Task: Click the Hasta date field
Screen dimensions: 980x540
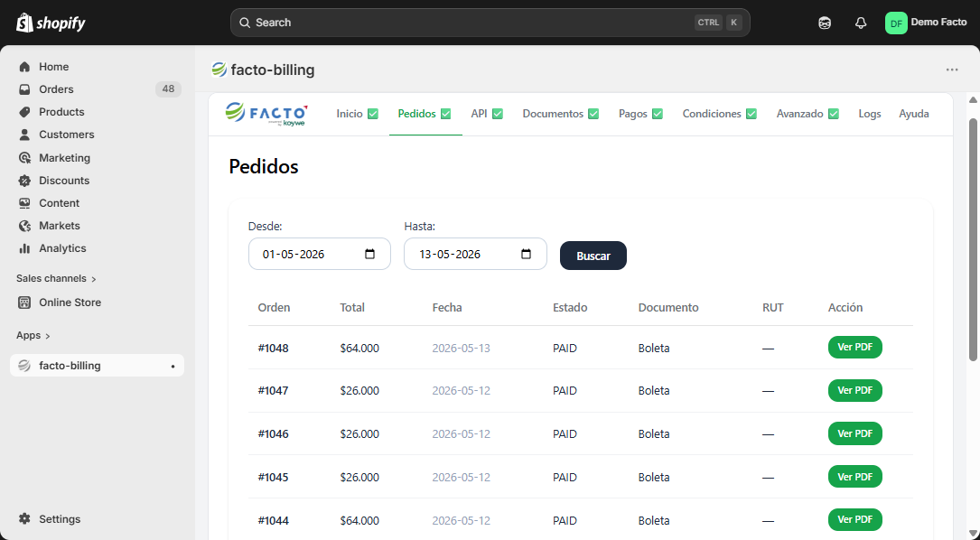Action: tap(476, 254)
